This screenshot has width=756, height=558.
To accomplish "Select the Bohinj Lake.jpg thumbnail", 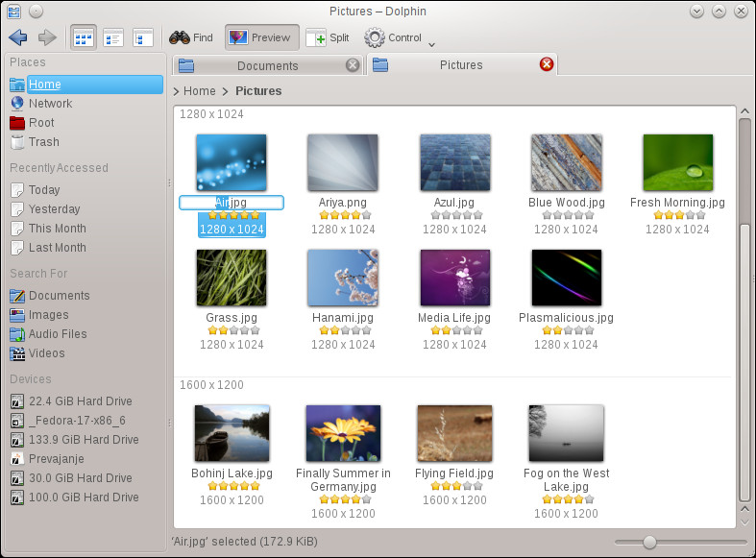I will pyautogui.click(x=232, y=433).
